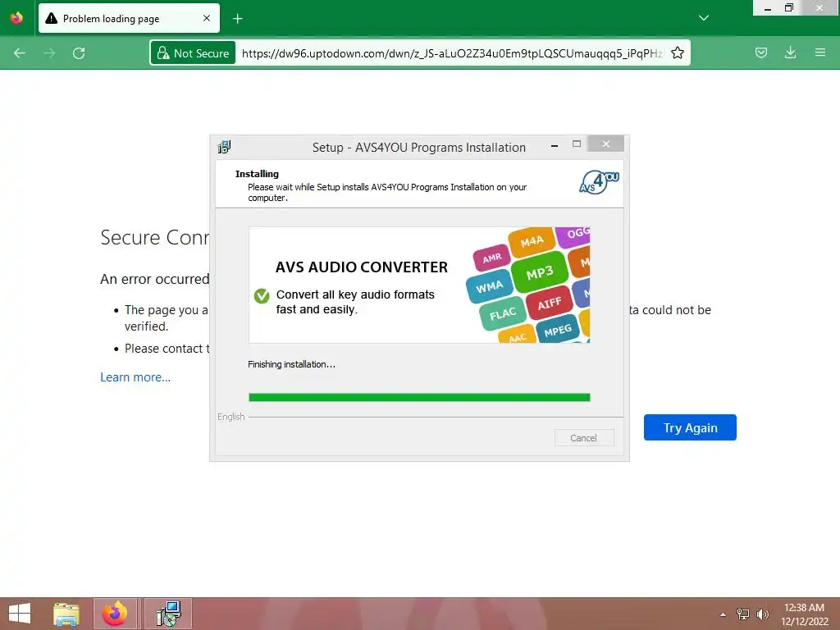
Task: Click the WMA format tile
Action: tap(489, 287)
